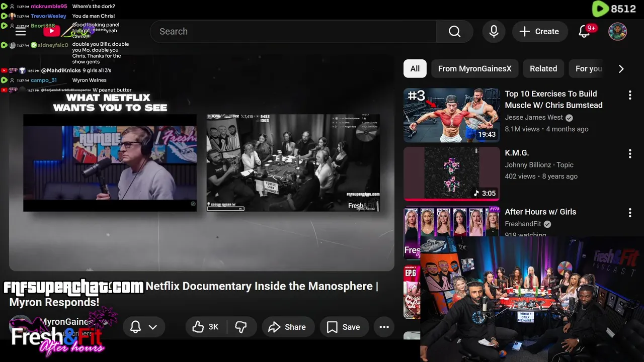This screenshot has height=362, width=644.
Task: Click the sidneyfalc0 chat username
Action: 53,45
